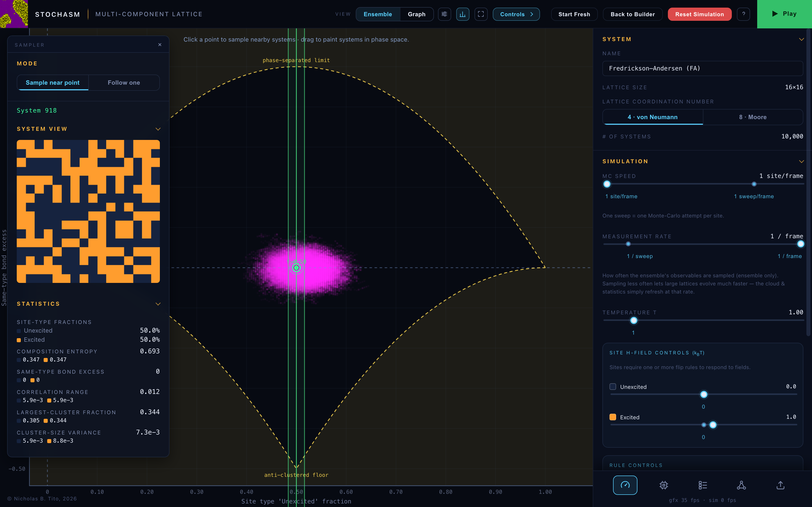Click the export upload icon
812x507 pixels.
(x=781, y=485)
